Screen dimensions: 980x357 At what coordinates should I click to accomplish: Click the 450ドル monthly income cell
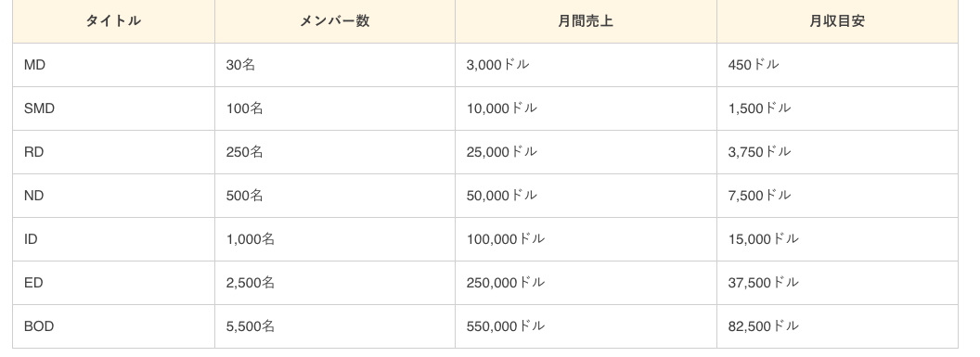(837, 65)
